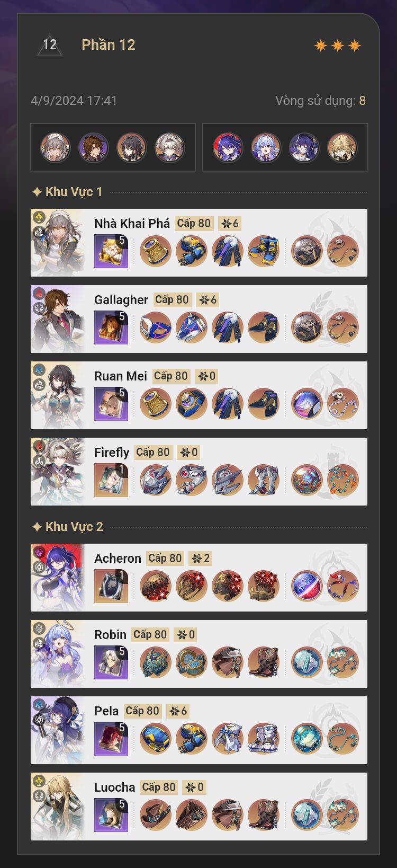Click Ruan Mei's planar sphere icon

pyautogui.click(x=307, y=404)
